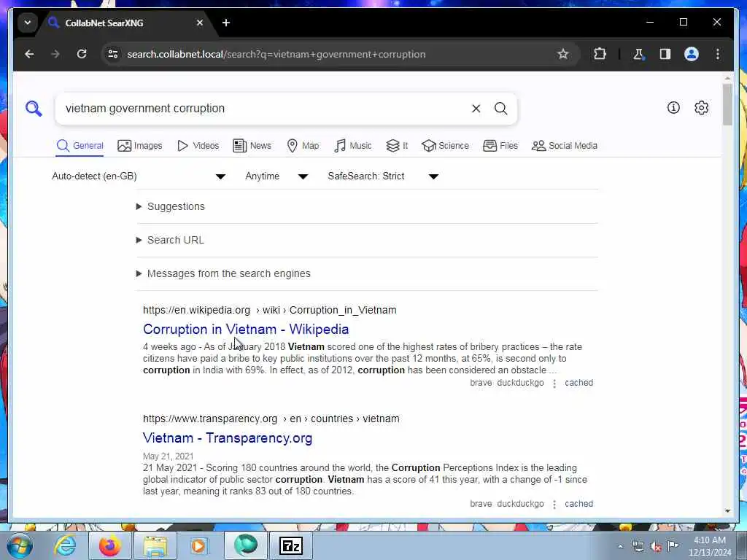
Task: Click the browser forward arrow
Action: [55, 54]
